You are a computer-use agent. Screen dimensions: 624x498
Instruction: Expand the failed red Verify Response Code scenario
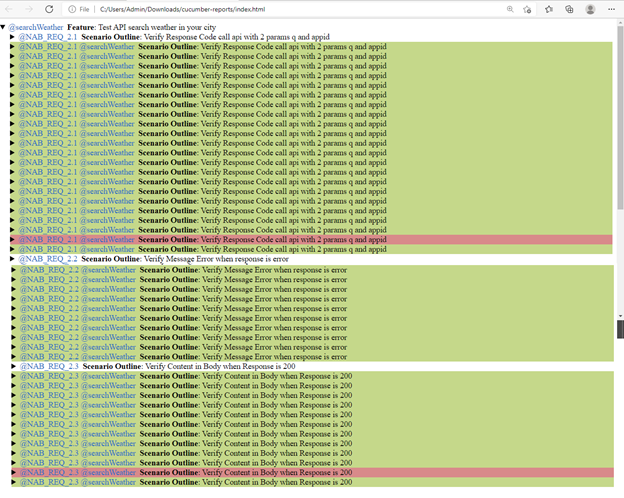12,239
